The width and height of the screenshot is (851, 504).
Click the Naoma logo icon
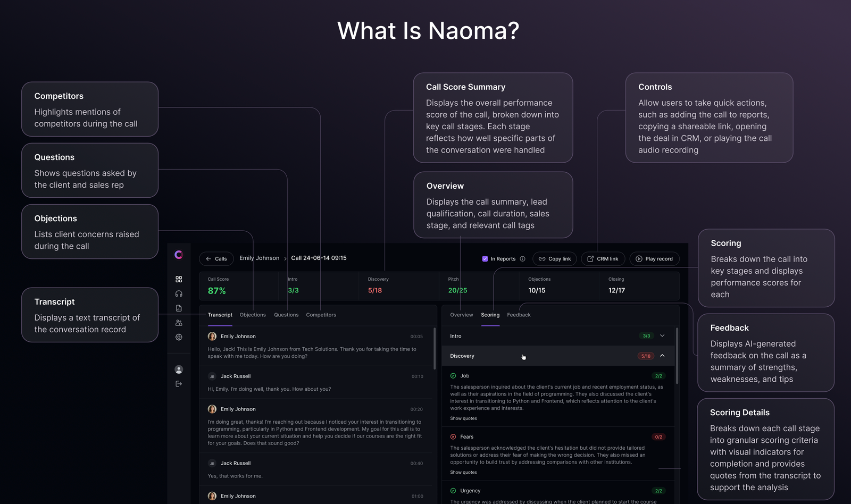tap(179, 255)
